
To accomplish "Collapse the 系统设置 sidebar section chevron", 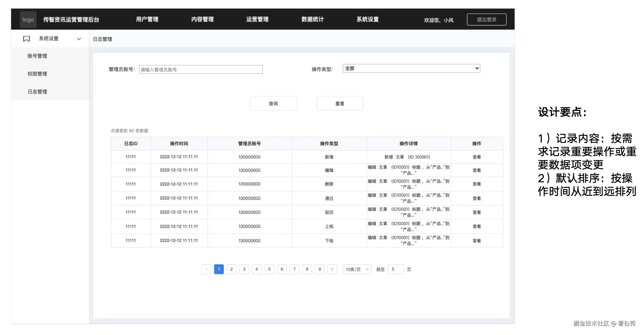I will tap(79, 39).
